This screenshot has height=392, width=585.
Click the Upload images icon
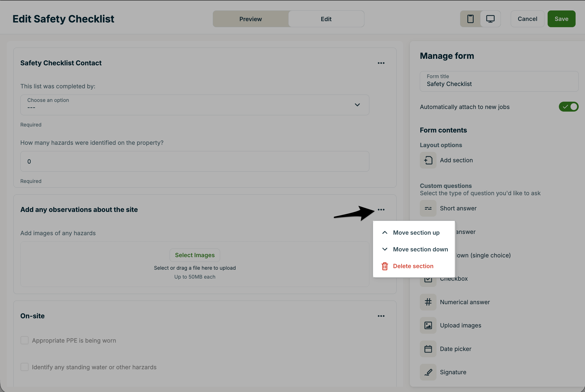click(x=428, y=325)
